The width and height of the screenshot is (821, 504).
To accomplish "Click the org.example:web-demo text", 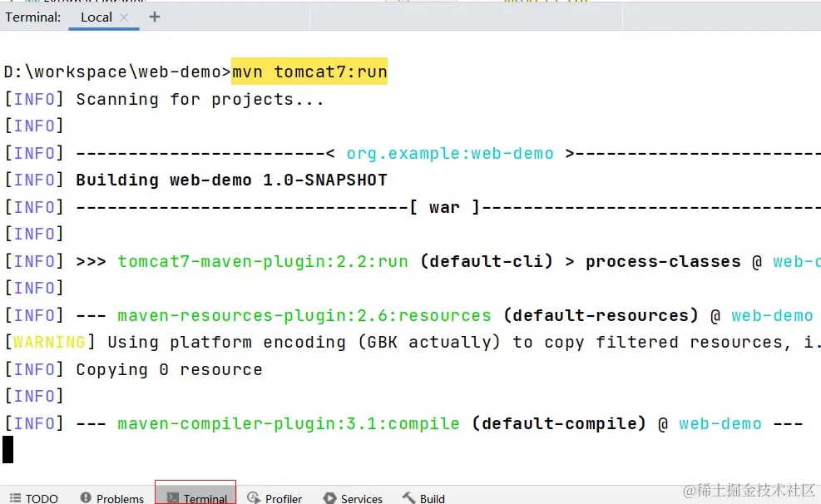I will (x=450, y=153).
